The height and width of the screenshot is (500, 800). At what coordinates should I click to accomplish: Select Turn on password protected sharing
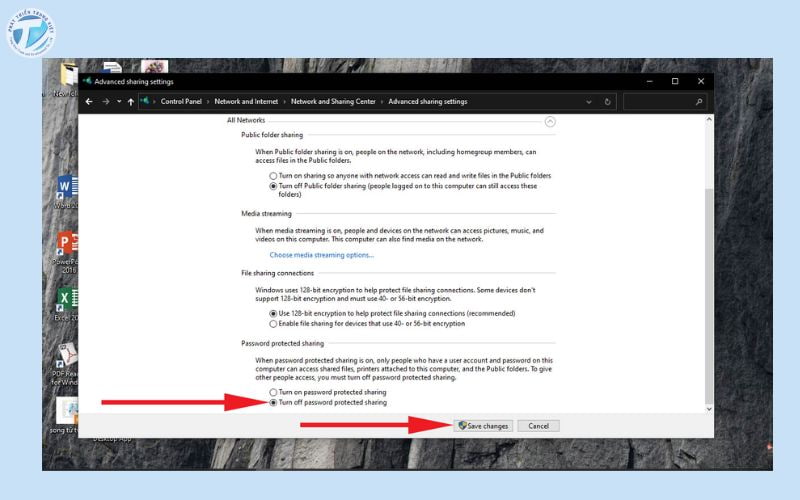click(x=273, y=392)
